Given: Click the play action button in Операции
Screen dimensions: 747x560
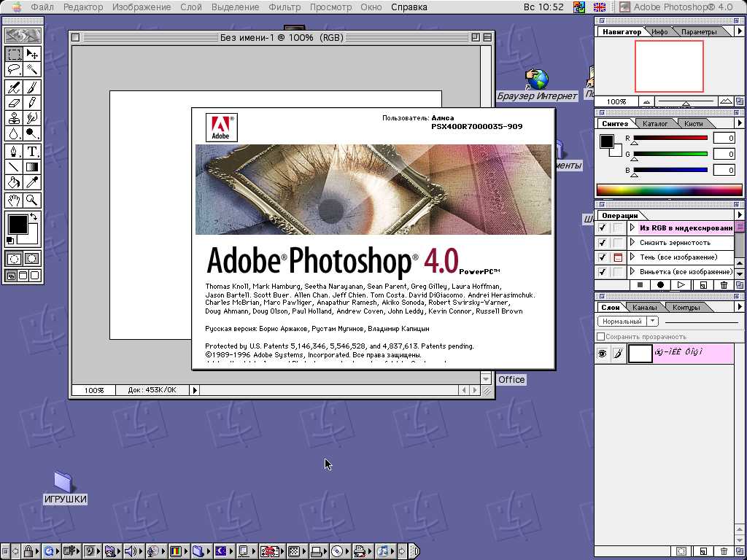Looking at the screenshot, I should 681,285.
